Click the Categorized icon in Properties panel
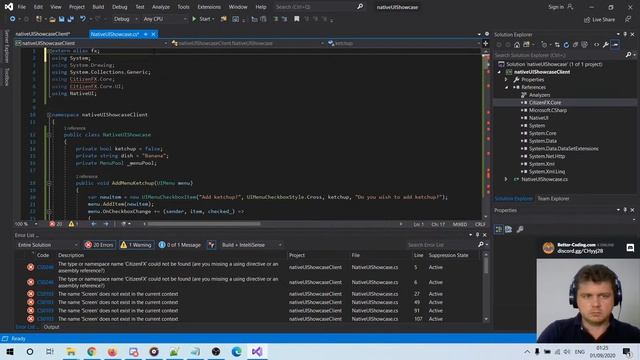Screen dimensions: 640x360 click(x=499, y=229)
